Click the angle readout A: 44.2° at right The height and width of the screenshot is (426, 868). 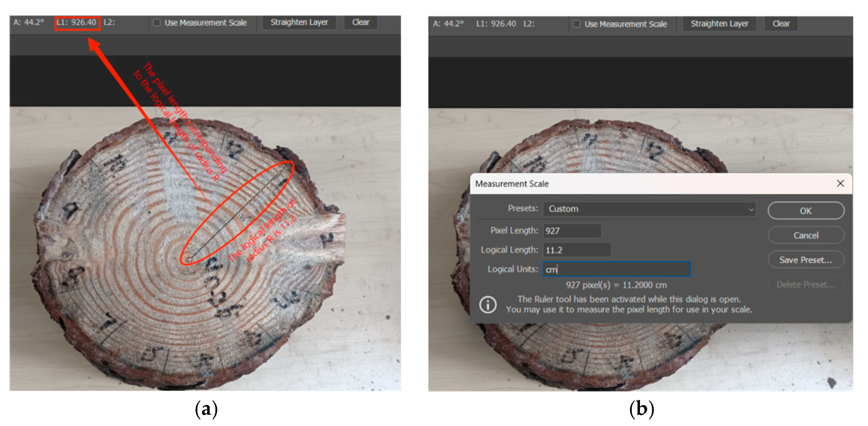coord(448,24)
